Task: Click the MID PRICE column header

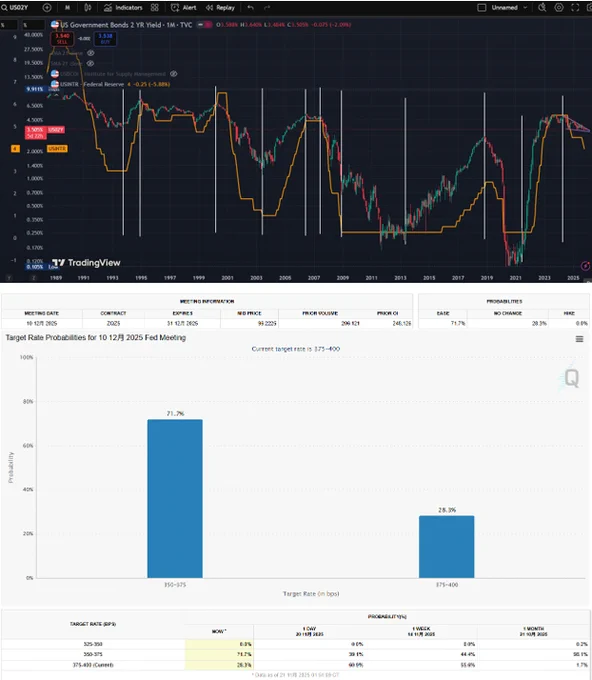Action: point(249,313)
